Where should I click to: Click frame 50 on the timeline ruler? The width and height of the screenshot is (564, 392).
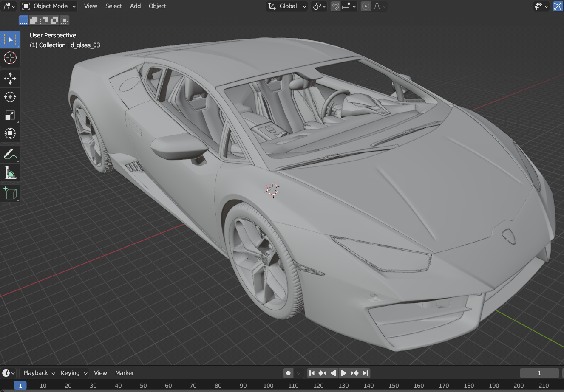(143, 386)
